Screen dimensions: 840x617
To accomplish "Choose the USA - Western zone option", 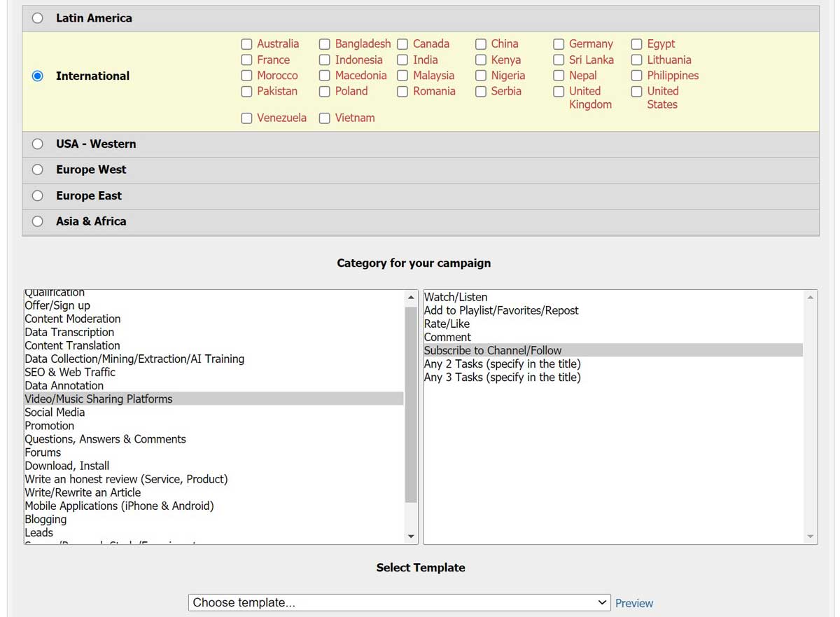I will (38, 144).
